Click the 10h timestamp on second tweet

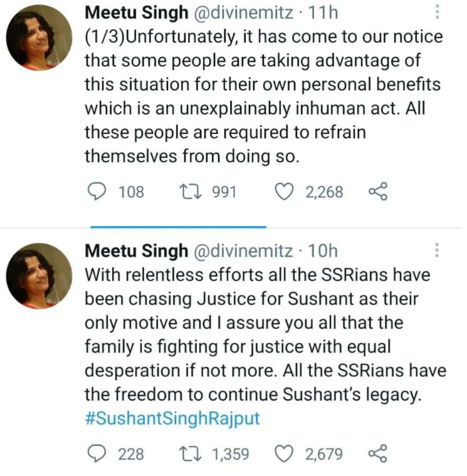coord(324,251)
